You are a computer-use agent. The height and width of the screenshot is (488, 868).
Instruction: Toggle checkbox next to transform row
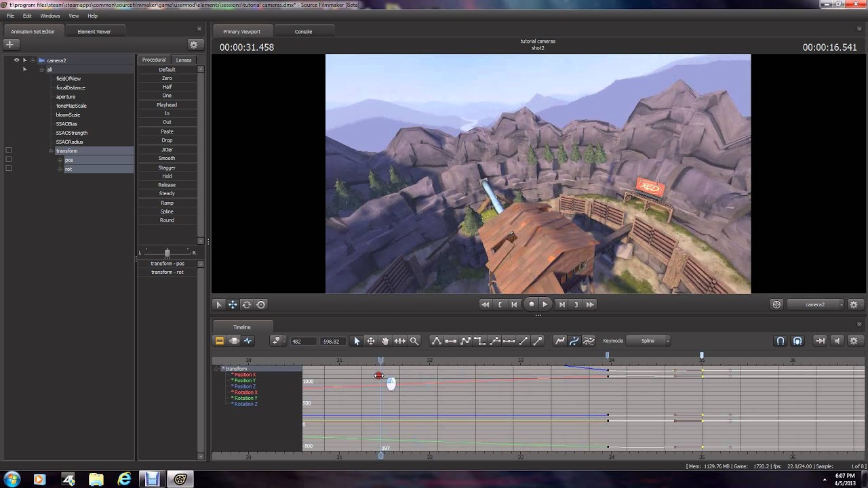(x=9, y=150)
